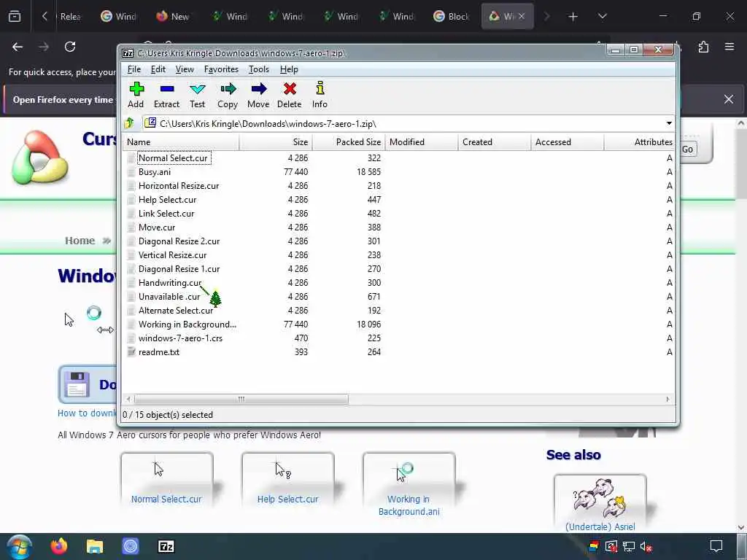Expand the list all tabs chevron
The image size is (747, 560).
(602, 16)
